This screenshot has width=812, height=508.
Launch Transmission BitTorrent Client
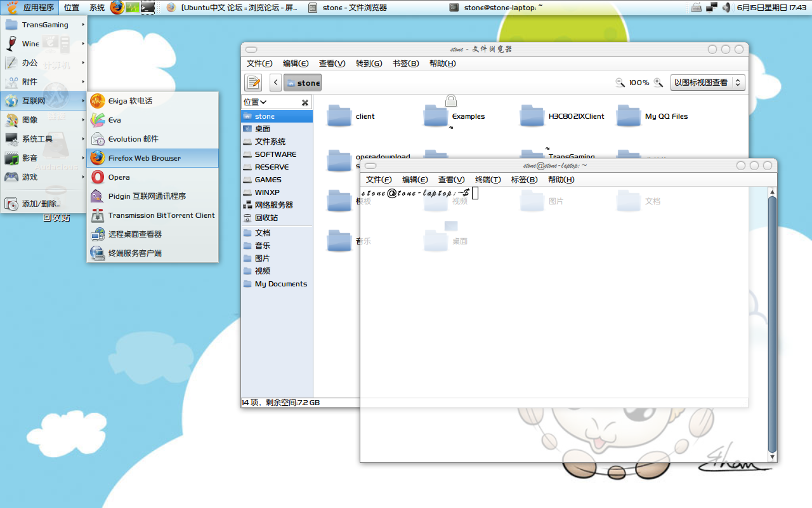coord(153,215)
